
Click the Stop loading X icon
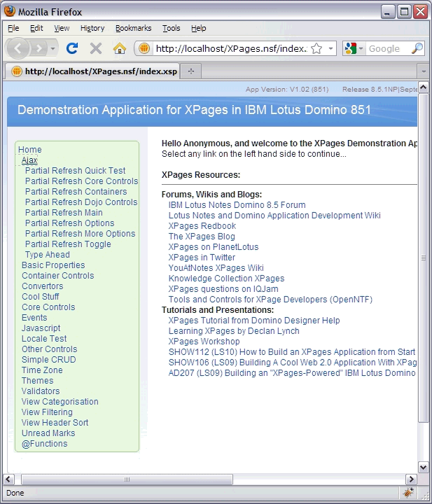click(x=96, y=48)
